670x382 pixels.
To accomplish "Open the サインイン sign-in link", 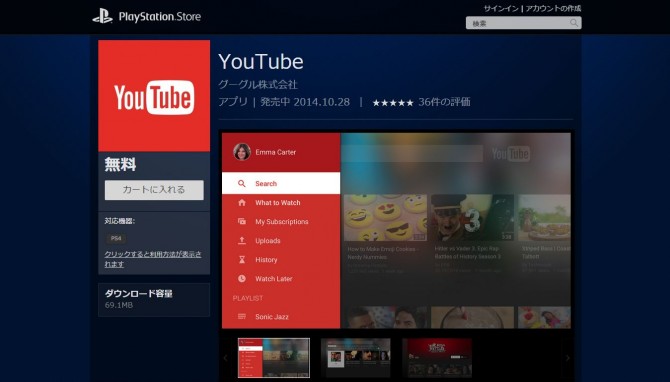I will [x=501, y=9].
